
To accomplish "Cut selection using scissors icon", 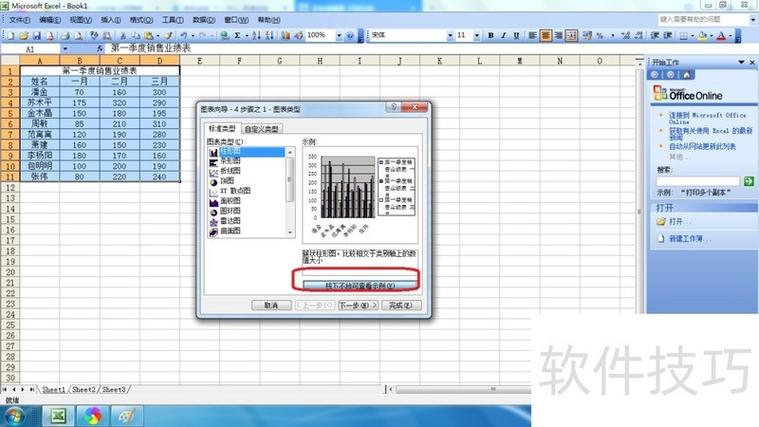I will [122, 36].
